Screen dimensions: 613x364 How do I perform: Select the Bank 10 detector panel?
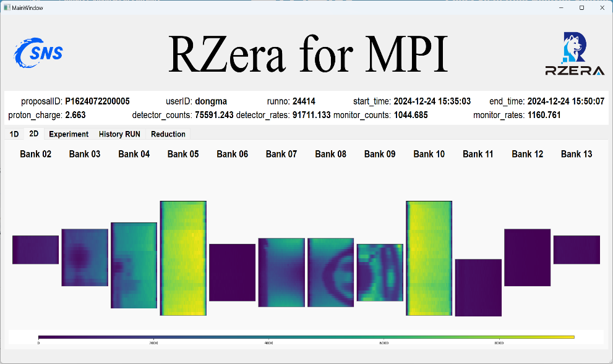point(429,258)
